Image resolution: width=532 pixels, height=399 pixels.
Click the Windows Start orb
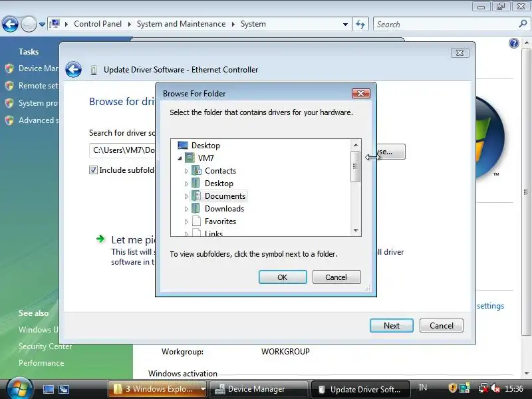click(x=20, y=388)
